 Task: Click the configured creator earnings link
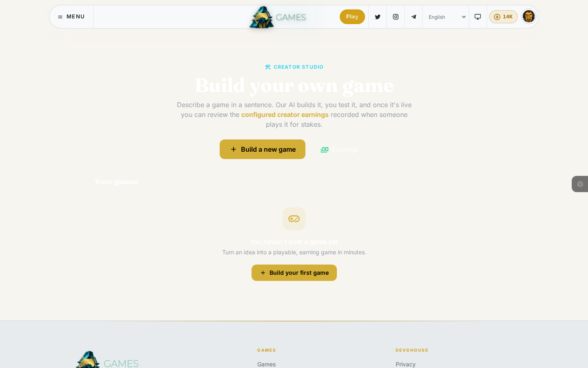click(x=285, y=114)
